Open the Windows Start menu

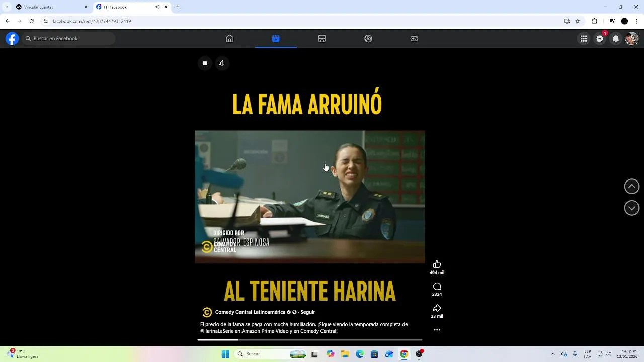(x=225, y=354)
